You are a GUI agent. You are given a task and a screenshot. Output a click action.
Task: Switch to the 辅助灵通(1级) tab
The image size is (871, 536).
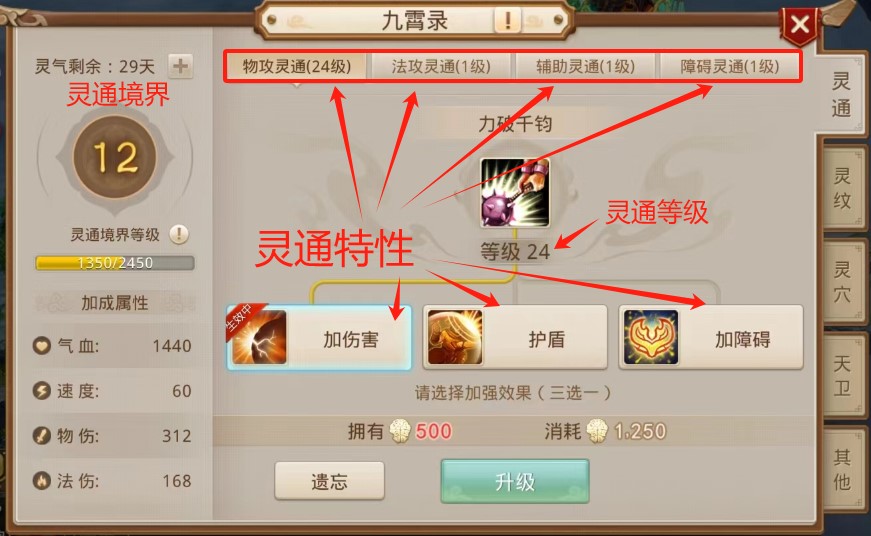pyautogui.click(x=585, y=67)
